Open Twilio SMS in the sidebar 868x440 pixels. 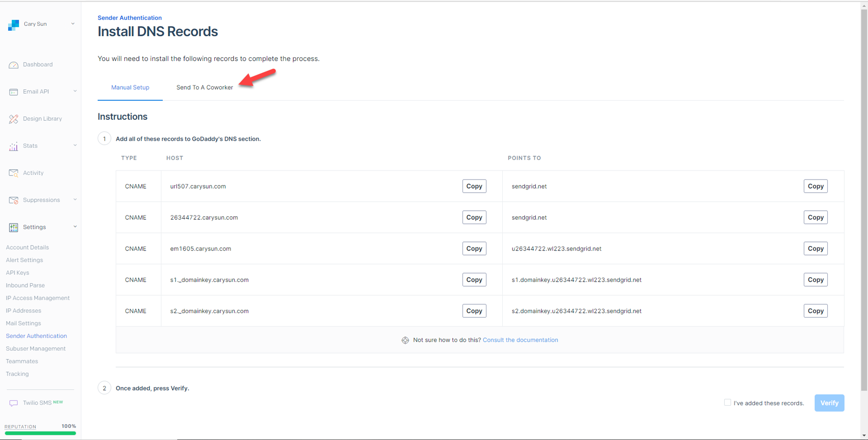(x=37, y=402)
